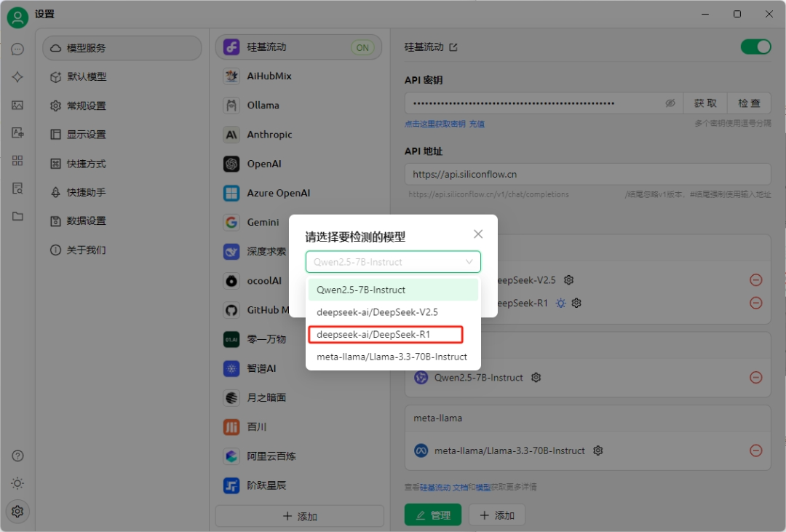This screenshot has height=532, width=786.
Task: Toggle the 硅基流动 provider enable switch
Action: pos(756,47)
